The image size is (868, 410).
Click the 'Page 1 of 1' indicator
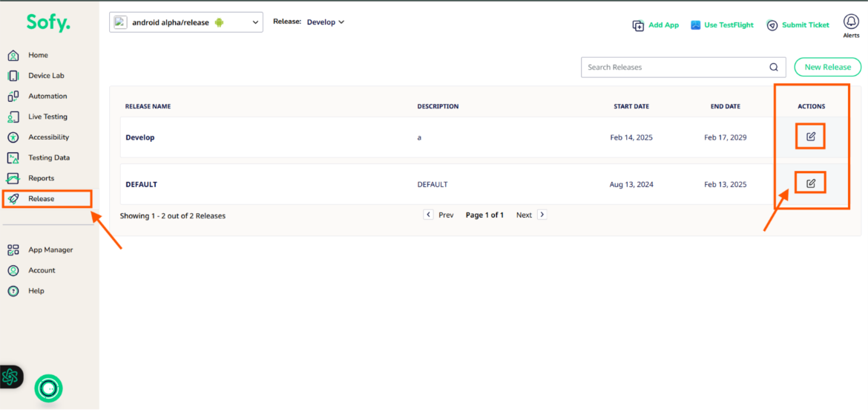pyautogui.click(x=484, y=215)
